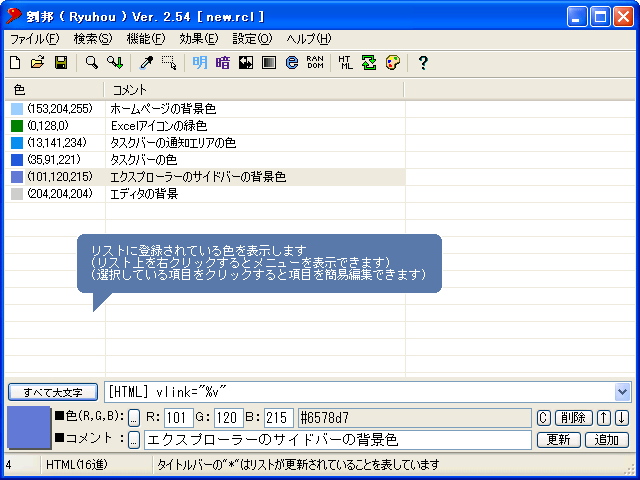Open the ヘルプ(H) menu
The width and height of the screenshot is (640, 480).
(309, 39)
